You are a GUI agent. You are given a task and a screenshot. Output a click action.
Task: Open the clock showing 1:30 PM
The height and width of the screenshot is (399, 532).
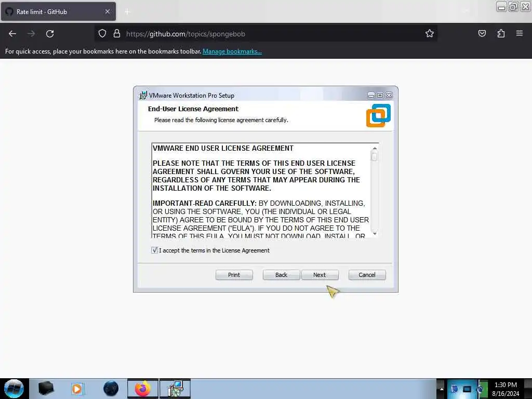(506, 389)
